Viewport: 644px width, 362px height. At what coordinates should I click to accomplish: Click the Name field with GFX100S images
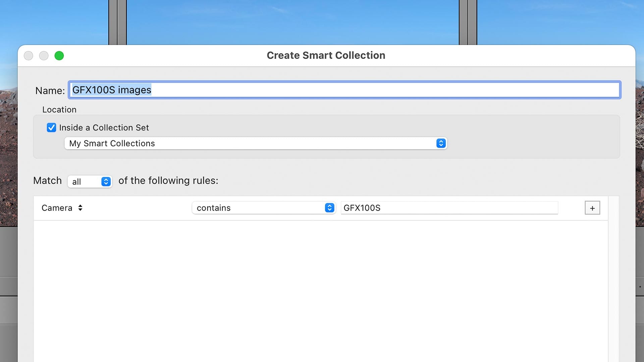click(344, 90)
